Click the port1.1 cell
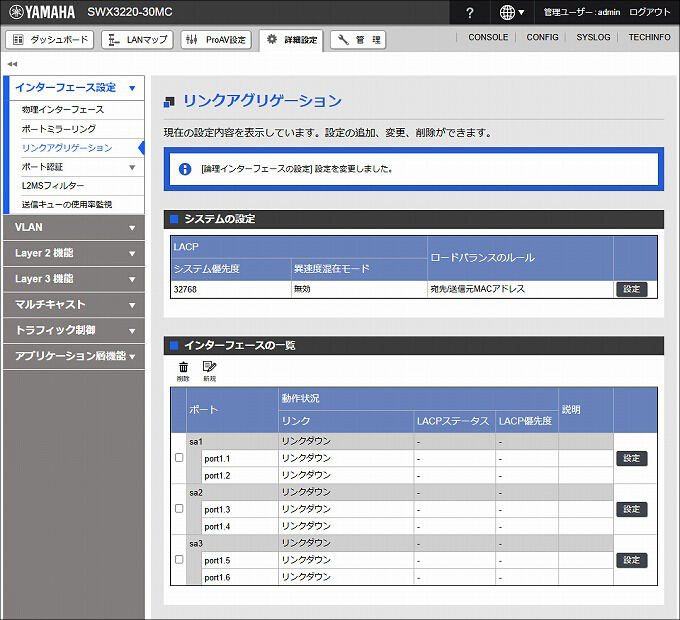Viewport: 680px width, 620px height. pos(239,458)
